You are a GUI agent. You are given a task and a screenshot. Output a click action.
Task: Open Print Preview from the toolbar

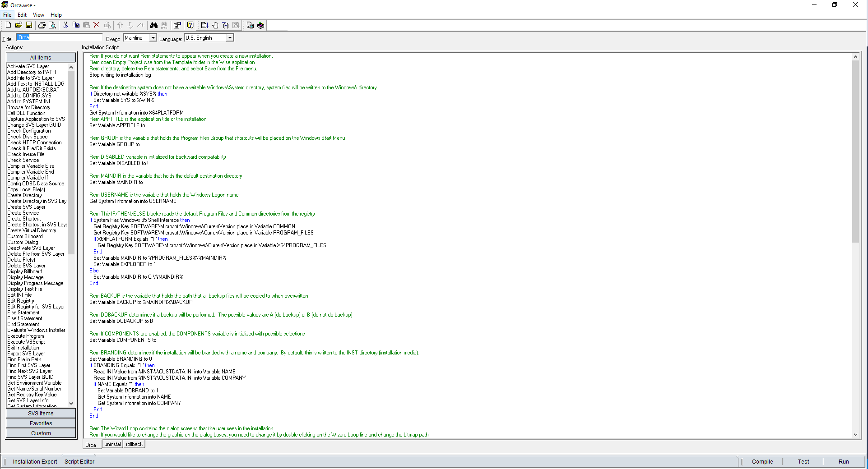point(52,25)
